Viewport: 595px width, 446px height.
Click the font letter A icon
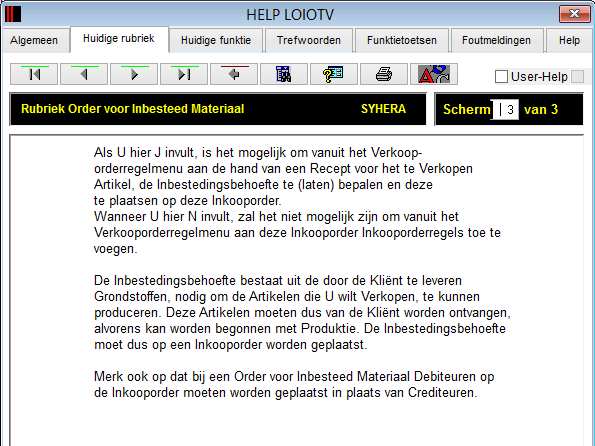pyautogui.click(x=434, y=74)
